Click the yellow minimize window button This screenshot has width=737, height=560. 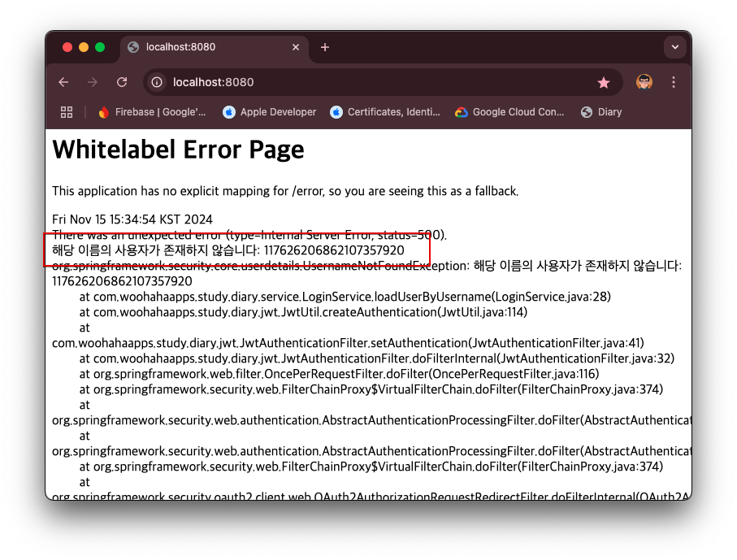(84, 47)
